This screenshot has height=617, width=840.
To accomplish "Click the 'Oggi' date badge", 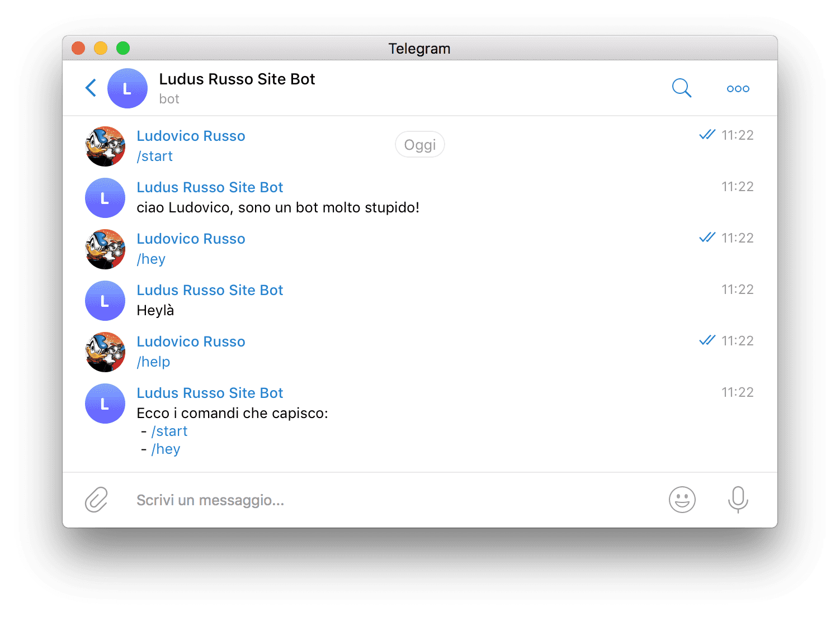I will pos(419,145).
